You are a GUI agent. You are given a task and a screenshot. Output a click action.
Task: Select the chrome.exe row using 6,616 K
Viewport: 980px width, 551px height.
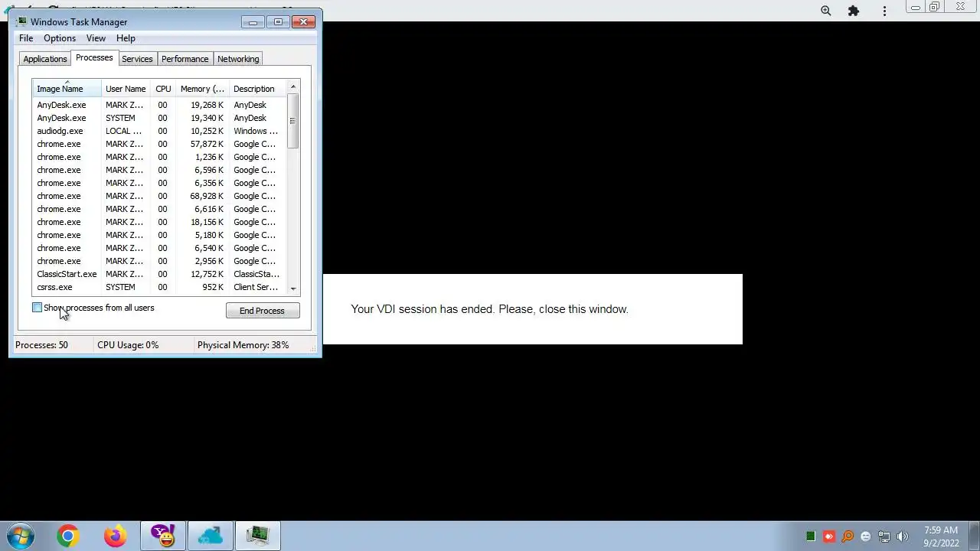tap(159, 209)
